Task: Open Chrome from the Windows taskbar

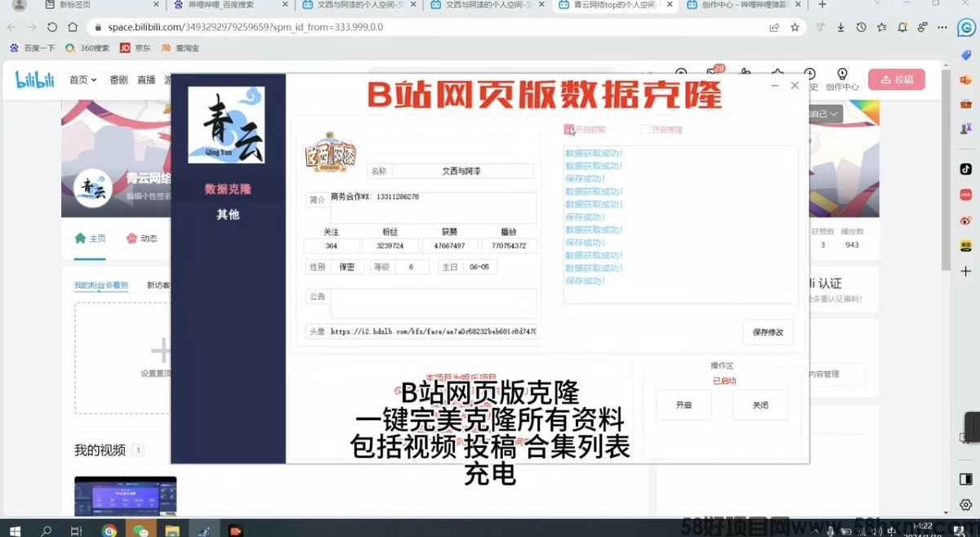Action: point(109,530)
